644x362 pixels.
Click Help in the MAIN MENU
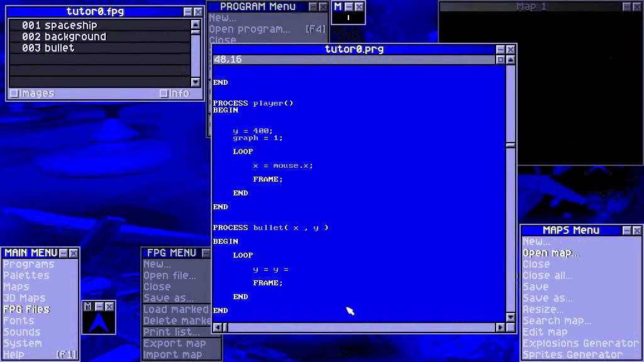[x=14, y=354]
